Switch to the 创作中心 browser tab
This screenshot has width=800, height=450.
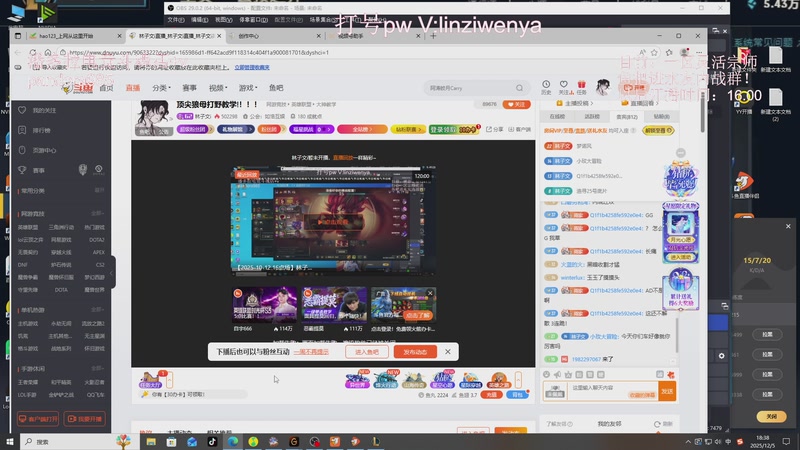click(x=275, y=36)
